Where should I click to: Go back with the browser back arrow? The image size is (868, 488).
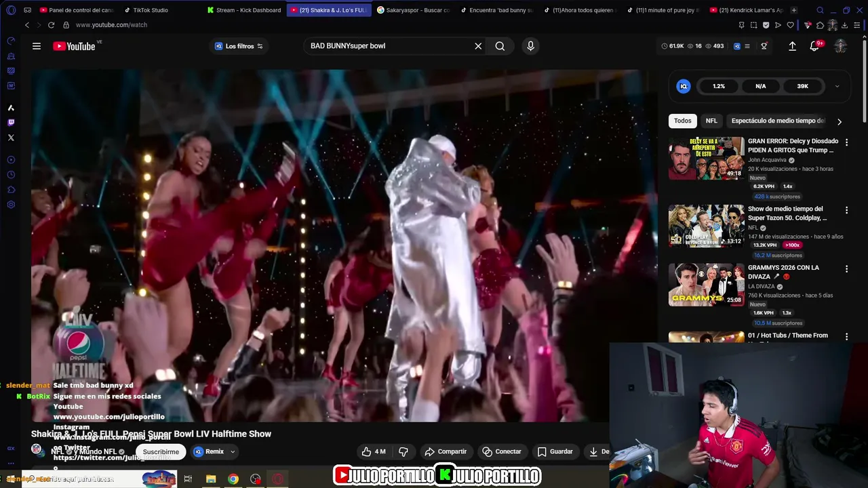tap(27, 25)
